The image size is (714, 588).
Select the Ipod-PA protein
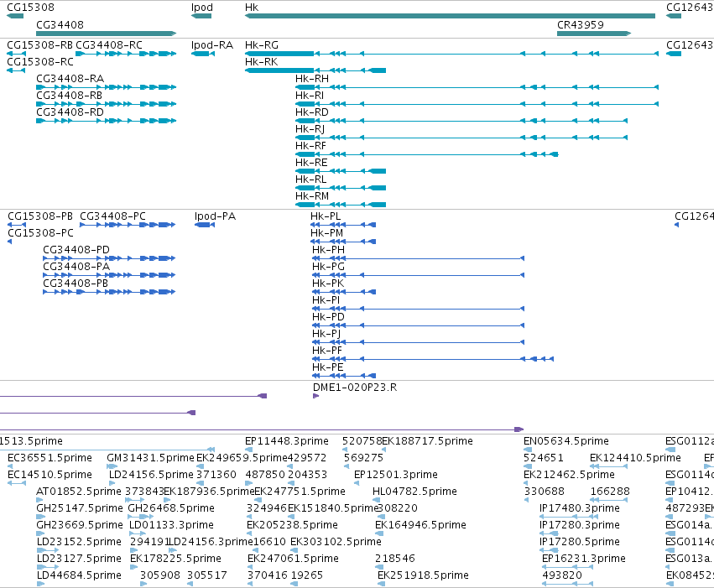point(205,225)
